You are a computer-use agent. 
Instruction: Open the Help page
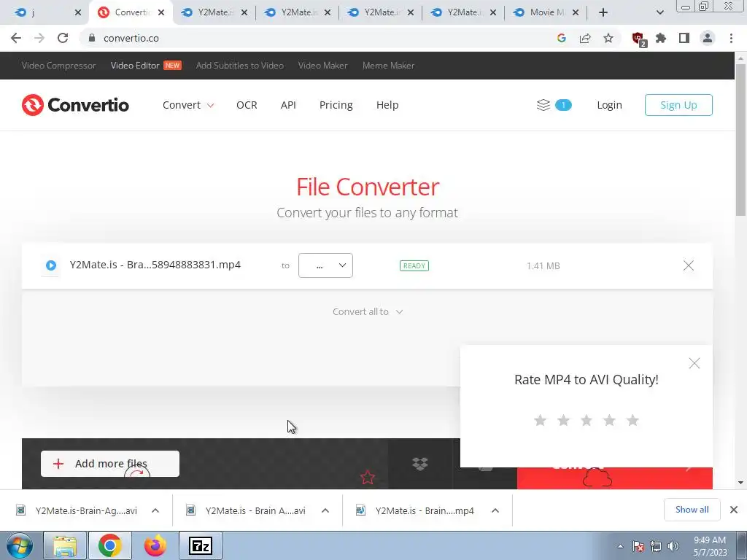click(387, 105)
